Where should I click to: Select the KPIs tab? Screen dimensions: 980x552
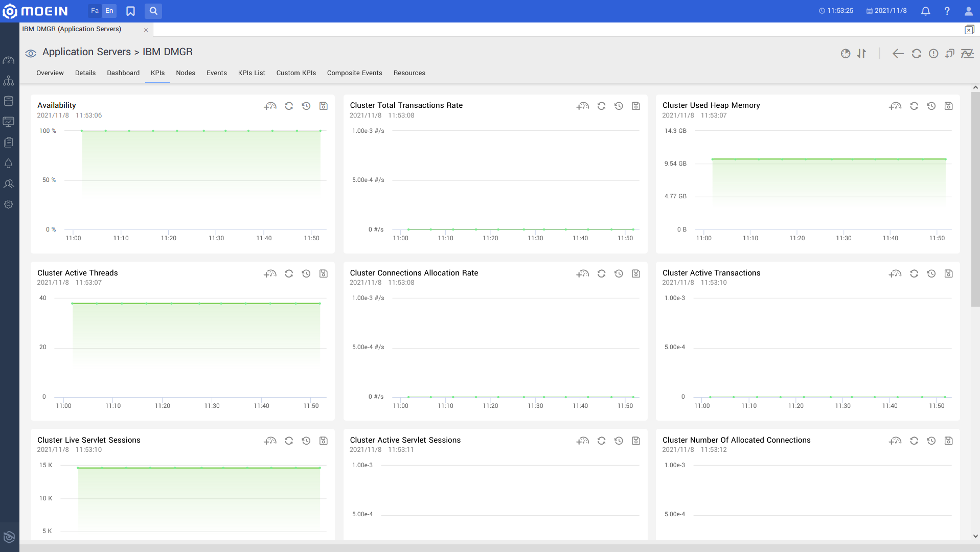pyautogui.click(x=157, y=73)
